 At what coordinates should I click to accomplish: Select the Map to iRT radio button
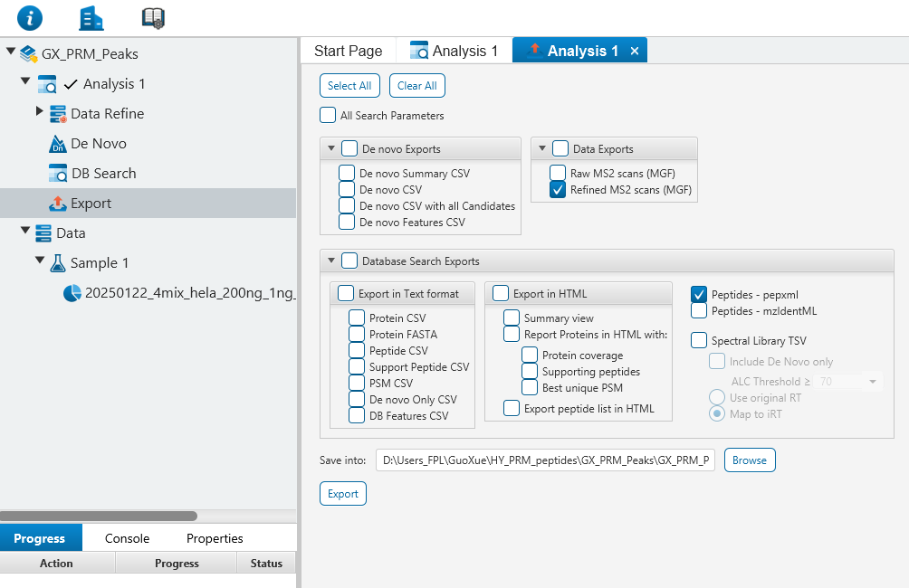tap(717, 414)
